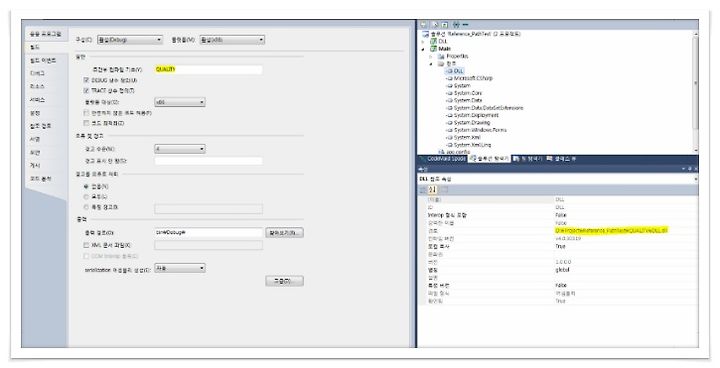Toggle the TRACE constant definition checkbox
Viewport: 720px width, 368px height.
coord(86,91)
